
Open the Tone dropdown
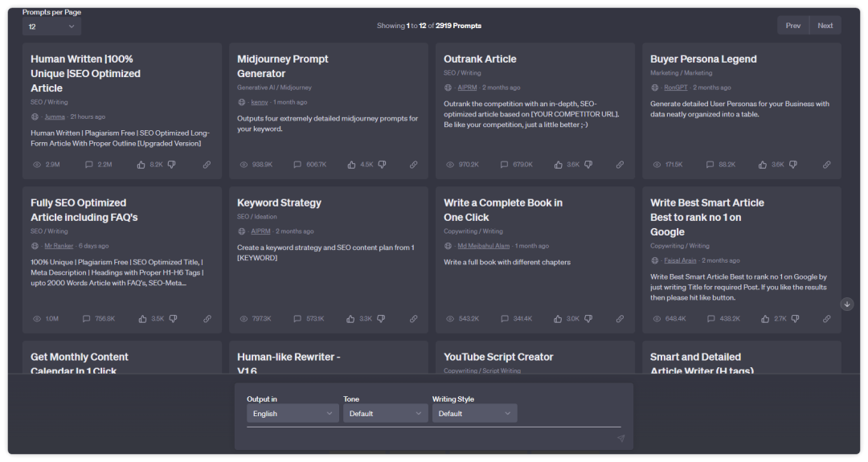click(x=385, y=414)
